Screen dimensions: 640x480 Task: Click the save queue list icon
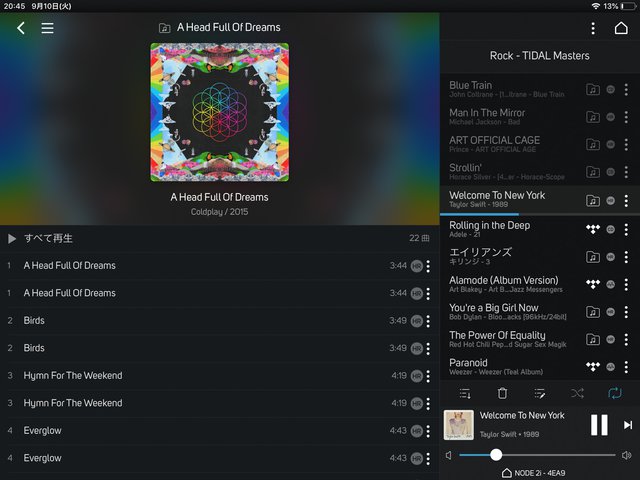(x=465, y=393)
